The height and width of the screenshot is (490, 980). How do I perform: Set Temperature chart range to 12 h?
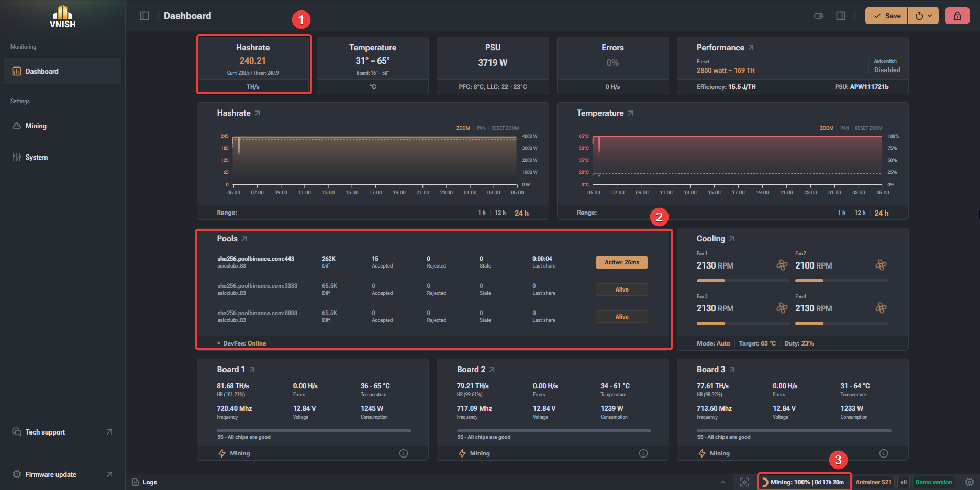[860, 213]
